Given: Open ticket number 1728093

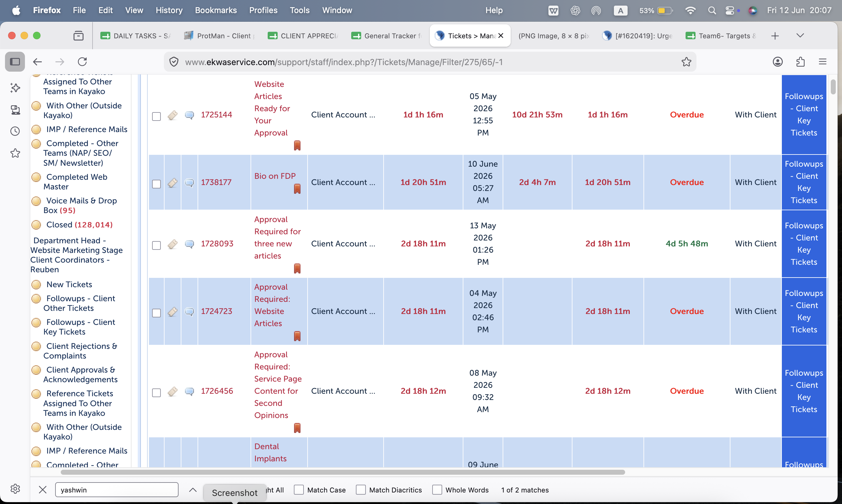Looking at the screenshot, I should pos(217,244).
